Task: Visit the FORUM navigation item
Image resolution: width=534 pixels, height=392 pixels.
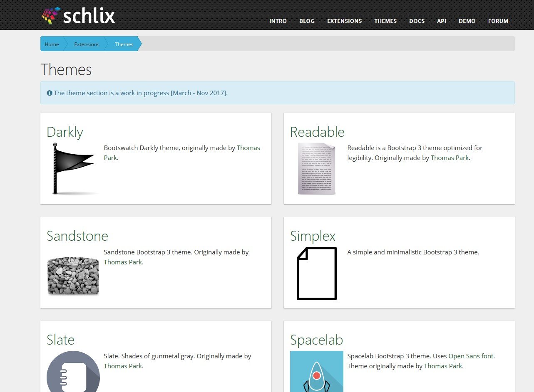Action: coord(498,21)
